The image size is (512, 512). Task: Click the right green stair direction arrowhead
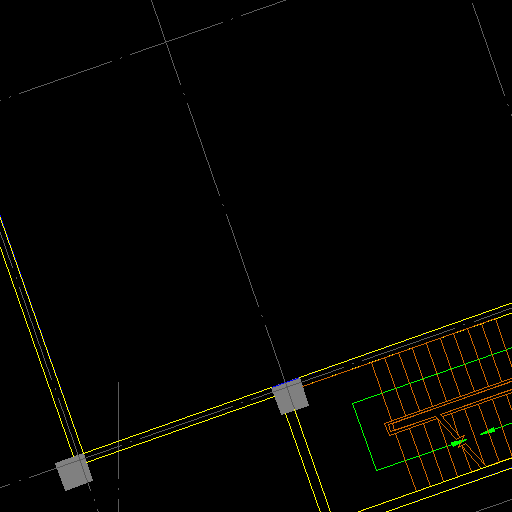click(x=488, y=432)
